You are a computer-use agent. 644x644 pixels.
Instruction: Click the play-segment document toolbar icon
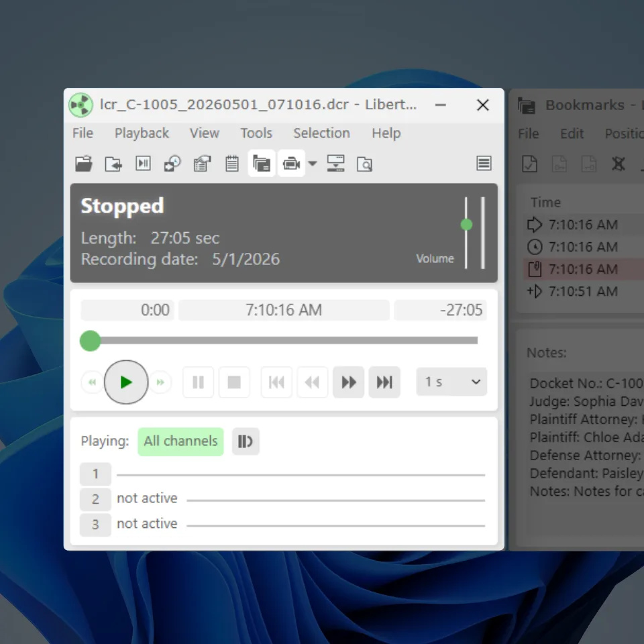click(x=143, y=164)
